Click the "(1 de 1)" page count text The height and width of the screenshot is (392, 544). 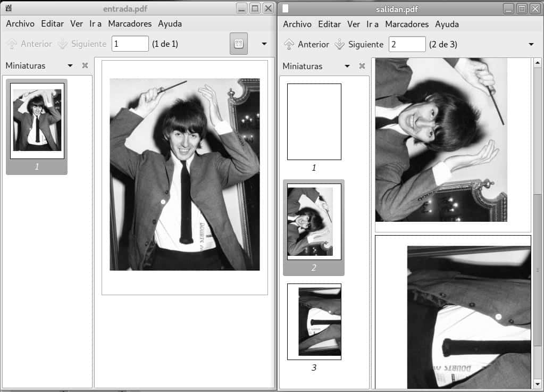click(165, 44)
